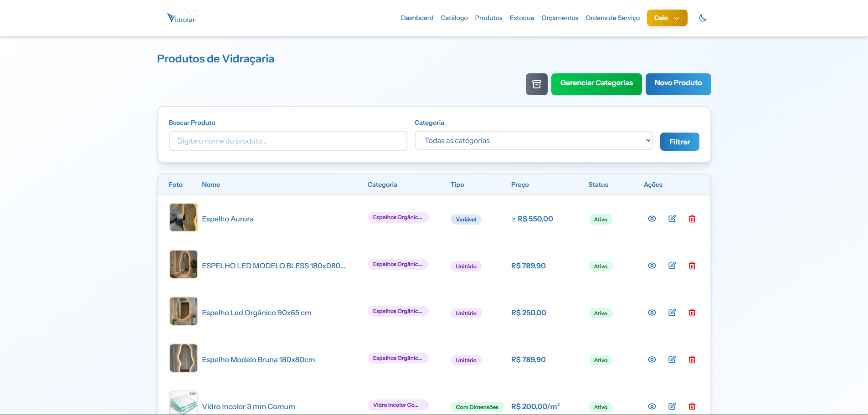Go to Dashboard menu item
Screen dimensions: 868x415
pyautogui.click(x=417, y=18)
